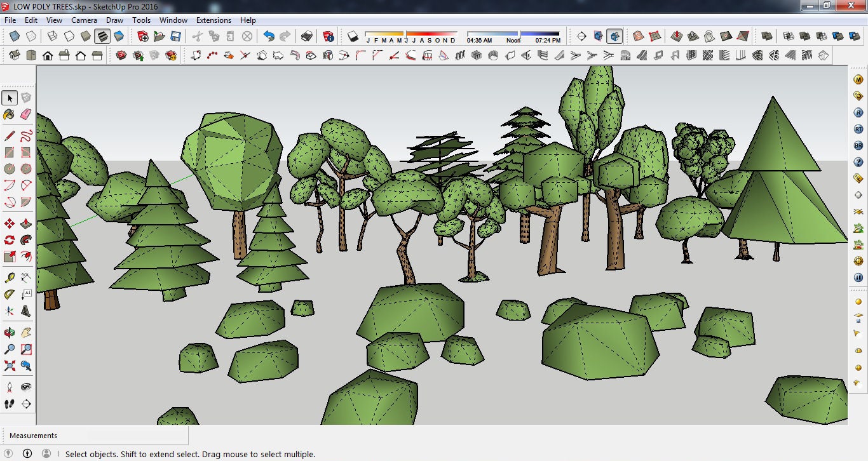868x461 pixels.
Task: Select the Paint Bucket tool
Action: pyautogui.click(x=9, y=114)
